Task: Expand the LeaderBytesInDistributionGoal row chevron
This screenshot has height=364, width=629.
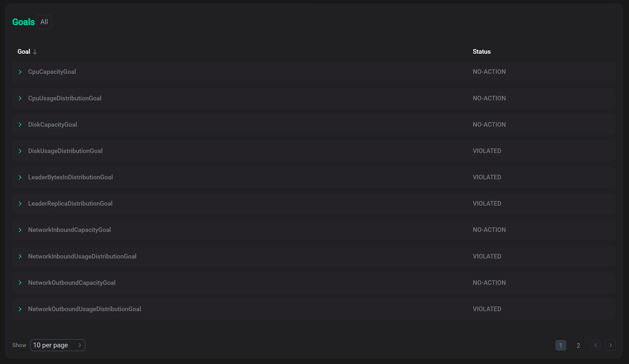Action: (x=20, y=177)
